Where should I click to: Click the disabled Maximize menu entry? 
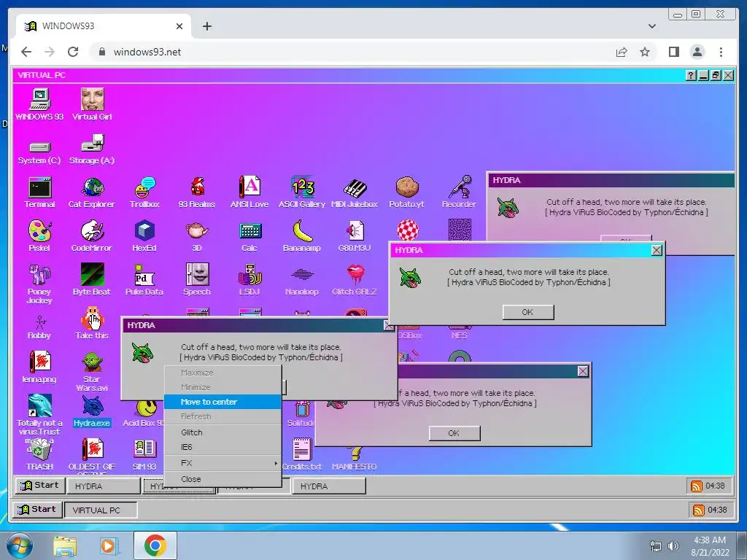[x=222, y=373]
